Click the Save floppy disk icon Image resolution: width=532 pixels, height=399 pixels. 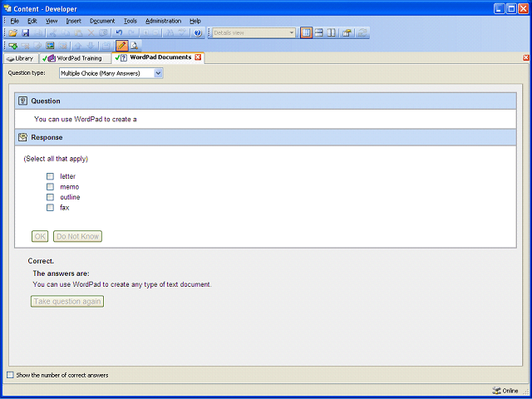point(26,33)
